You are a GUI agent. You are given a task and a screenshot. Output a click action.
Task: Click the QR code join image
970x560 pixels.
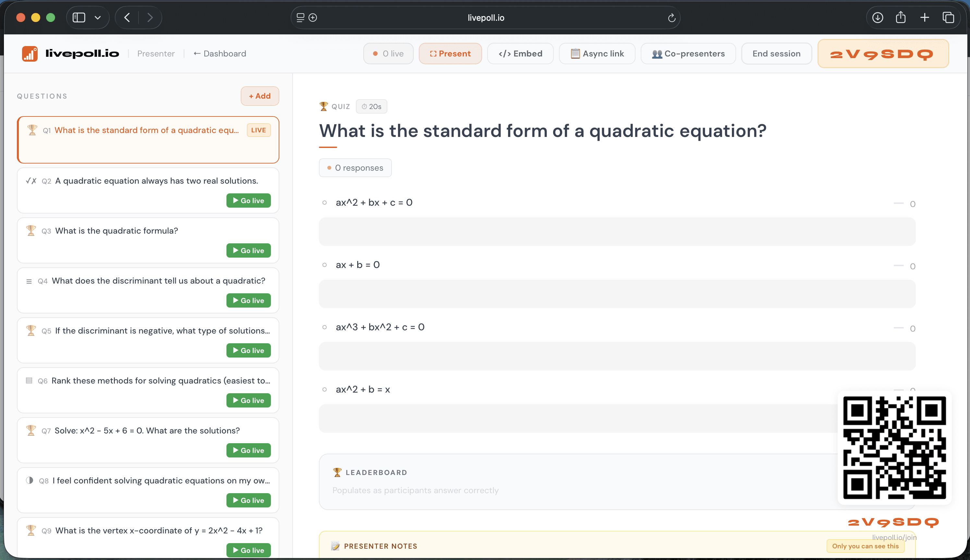(x=895, y=448)
